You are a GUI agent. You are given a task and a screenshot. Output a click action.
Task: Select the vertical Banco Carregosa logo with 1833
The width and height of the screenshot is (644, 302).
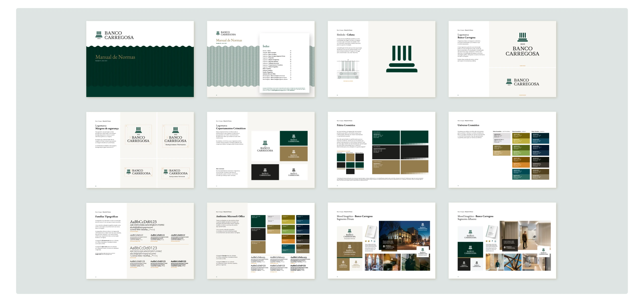click(x=522, y=45)
